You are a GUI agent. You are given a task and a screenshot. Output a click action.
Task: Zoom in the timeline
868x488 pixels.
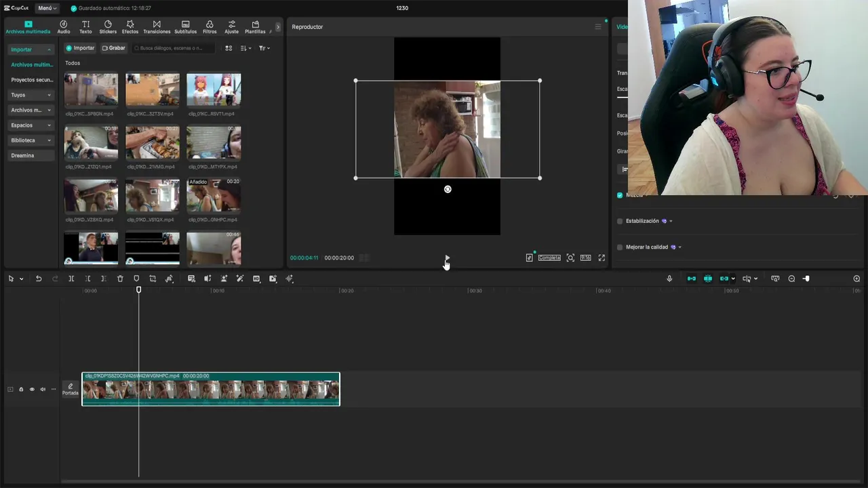coord(856,279)
